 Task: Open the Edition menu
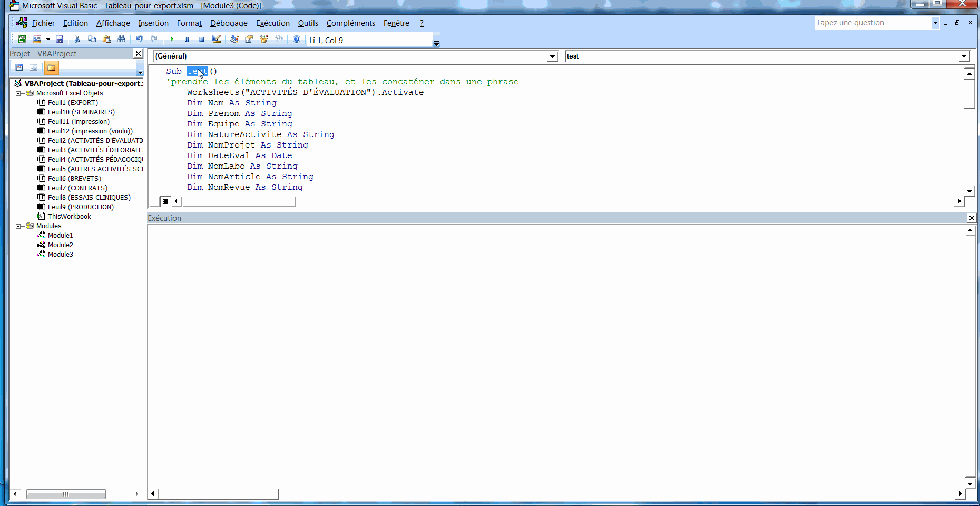click(x=75, y=23)
